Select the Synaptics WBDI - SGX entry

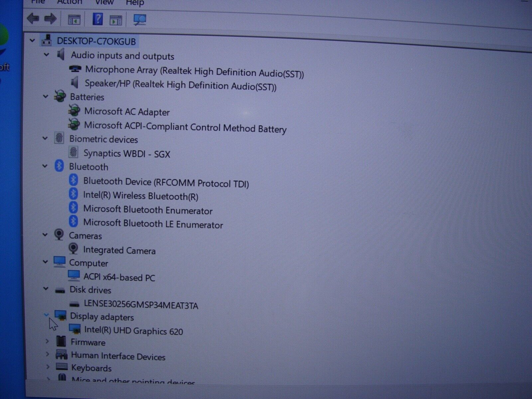tap(127, 153)
